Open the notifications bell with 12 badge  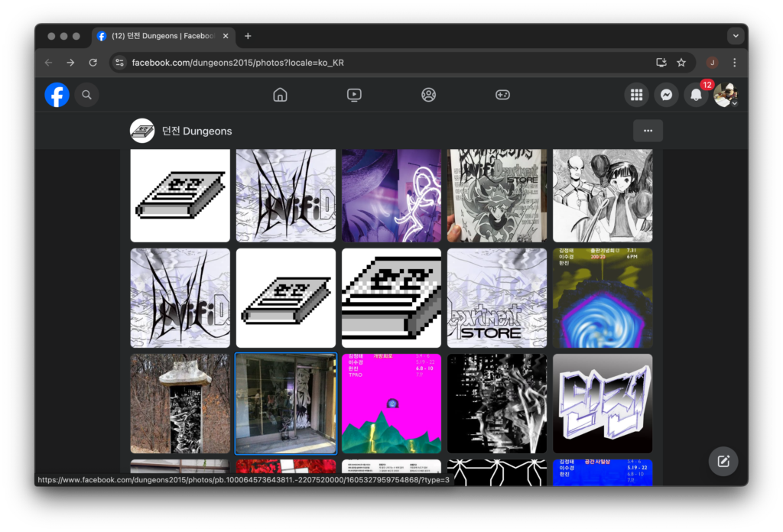point(696,95)
